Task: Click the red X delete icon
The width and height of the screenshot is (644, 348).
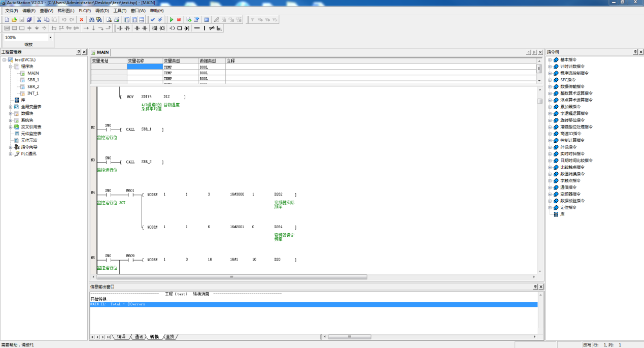Action: click(x=81, y=20)
